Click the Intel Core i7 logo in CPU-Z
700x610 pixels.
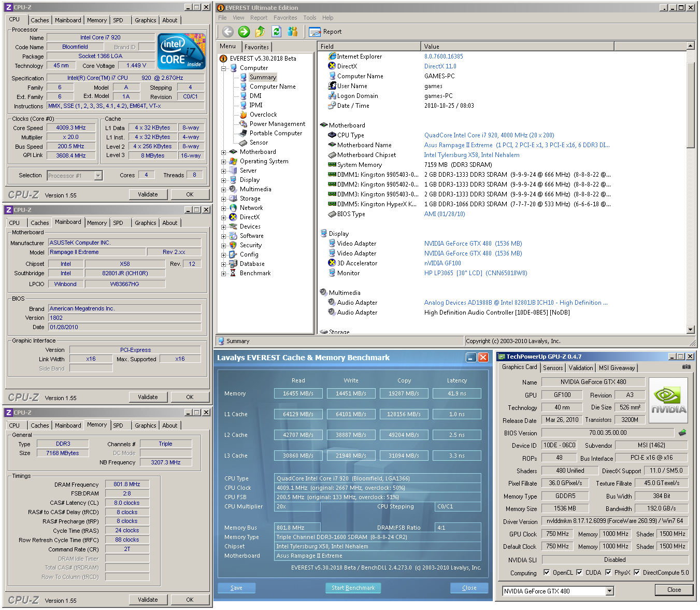coord(181,51)
